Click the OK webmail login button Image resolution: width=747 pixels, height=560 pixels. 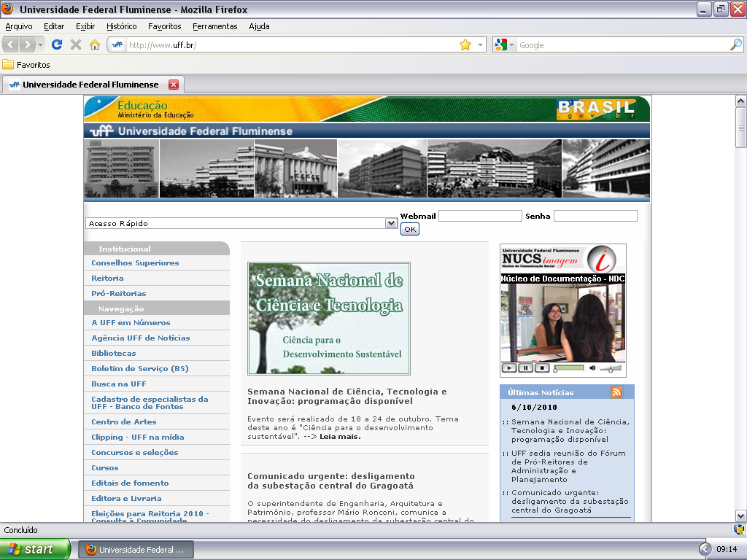point(410,229)
